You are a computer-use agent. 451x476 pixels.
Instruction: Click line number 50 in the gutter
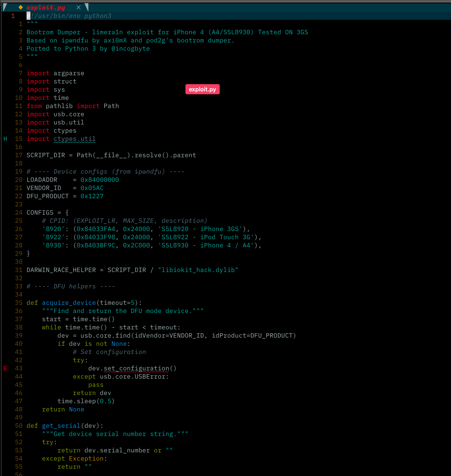[19, 426]
